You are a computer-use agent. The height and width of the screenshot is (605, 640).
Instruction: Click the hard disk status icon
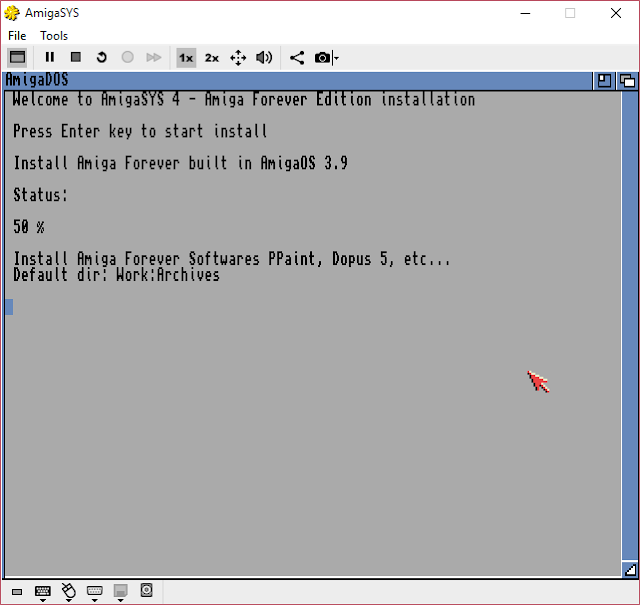[146, 590]
